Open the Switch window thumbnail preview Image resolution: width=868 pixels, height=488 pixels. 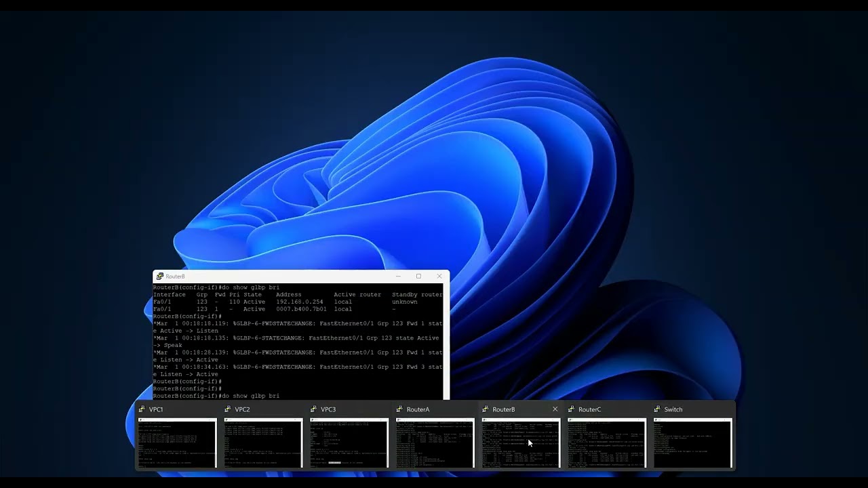(x=692, y=443)
